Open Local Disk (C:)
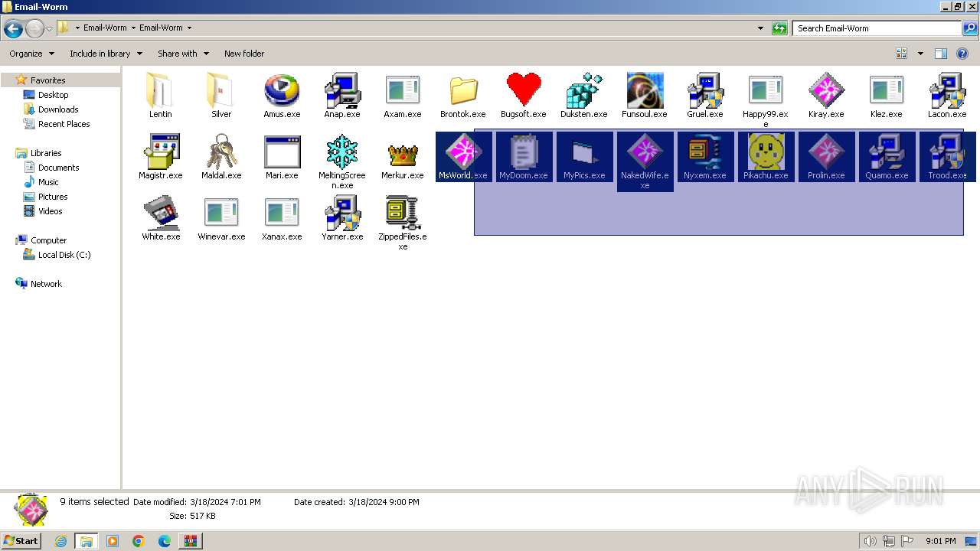The width and height of the screenshot is (980, 551). coord(64,255)
